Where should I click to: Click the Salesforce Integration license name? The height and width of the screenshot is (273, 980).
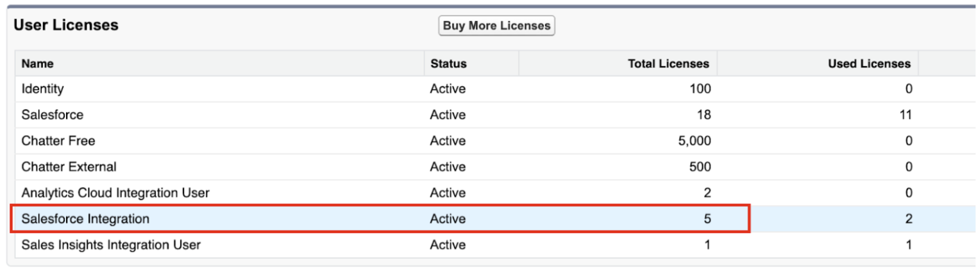85,219
